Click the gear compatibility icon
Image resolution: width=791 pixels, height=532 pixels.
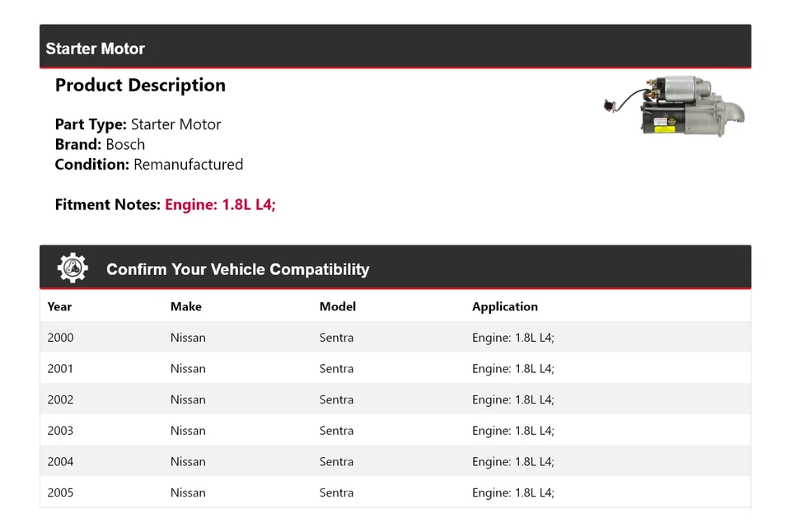pos(73,266)
